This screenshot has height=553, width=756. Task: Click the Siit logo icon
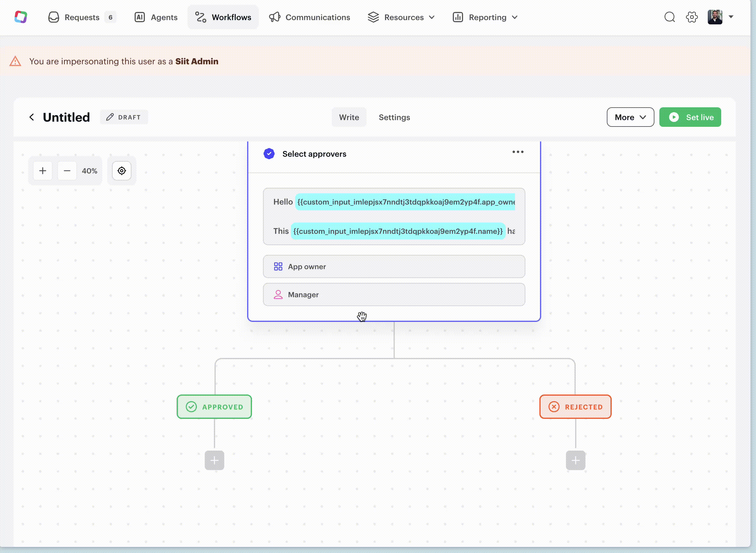tap(21, 17)
